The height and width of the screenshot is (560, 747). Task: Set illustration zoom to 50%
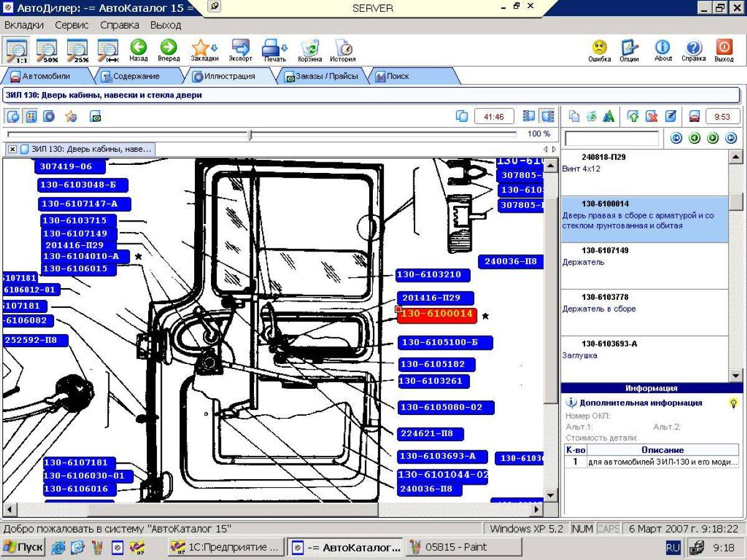47,50
